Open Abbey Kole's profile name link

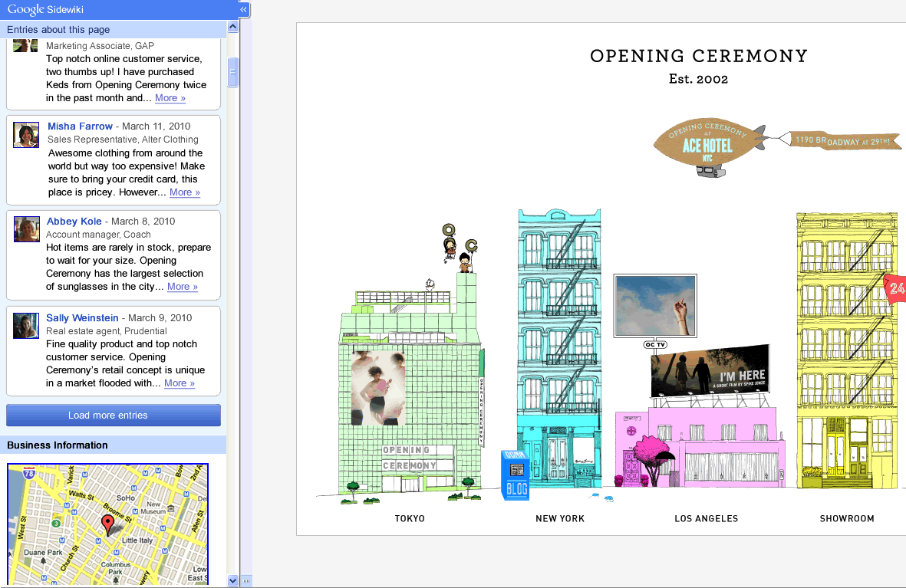tap(74, 222)
